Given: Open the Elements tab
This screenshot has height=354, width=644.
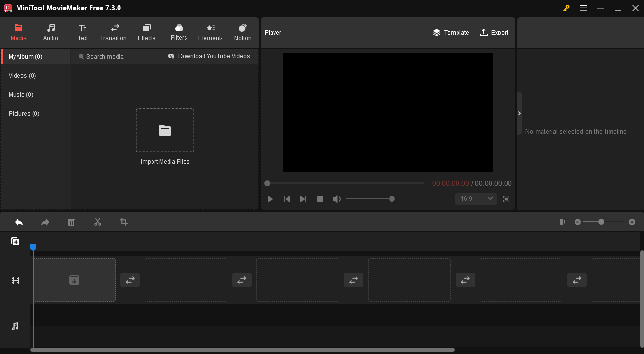Looking at the screenshot, I should tap(210, 33).
